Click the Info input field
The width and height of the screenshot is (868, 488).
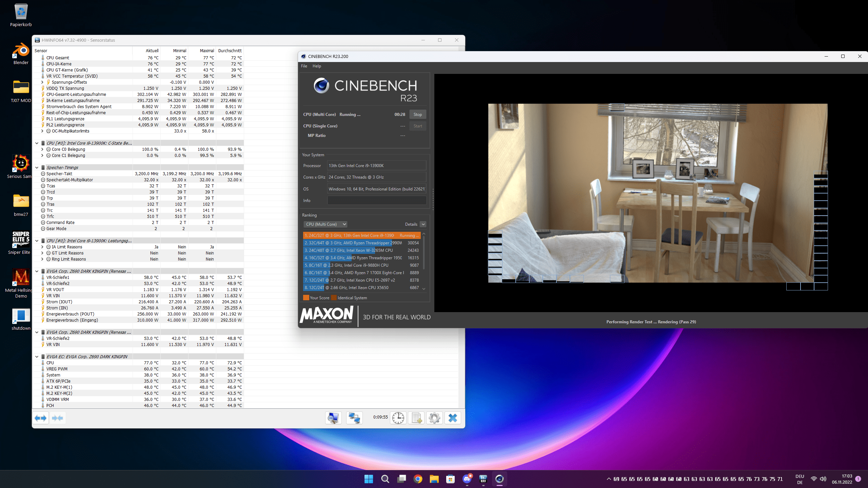(x=376, y=201)
